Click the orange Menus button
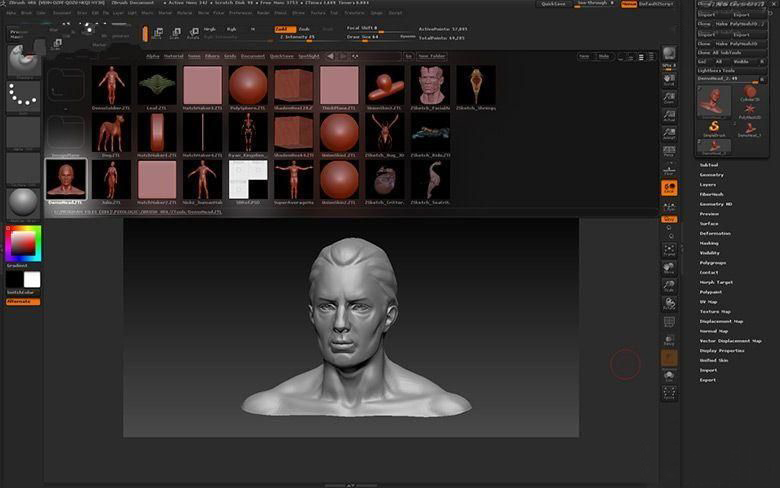Image resolution: width=780 pixels, height=488 pixels. (x=629, y=4)
